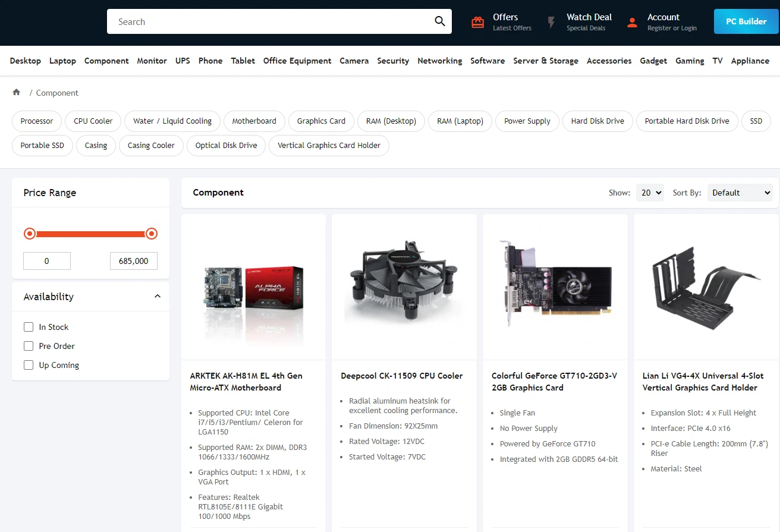
Task: Open the Desktop menu
Action: 26,61
